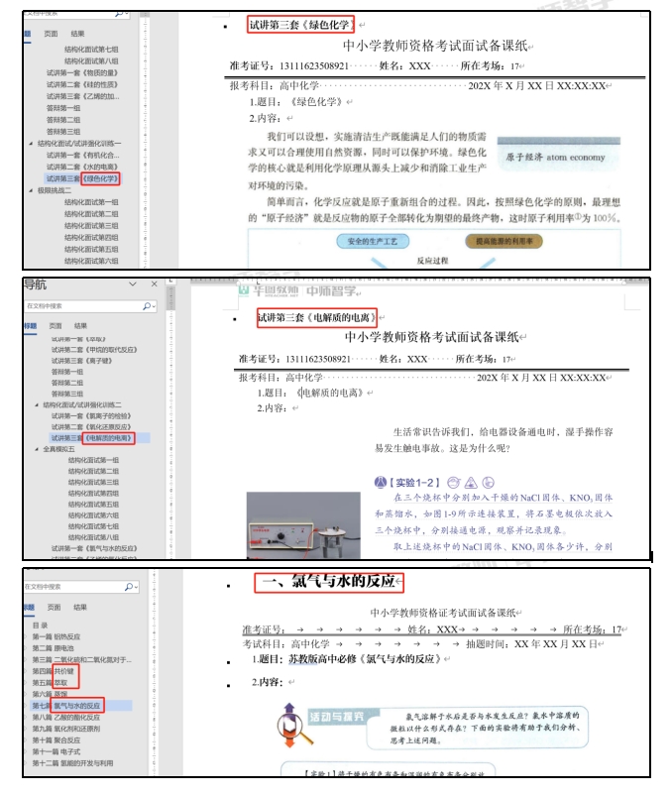Click the safe production process graphic 安全的生产工艺
Viewport: 672px width, 796px height.
pos(372,241)
